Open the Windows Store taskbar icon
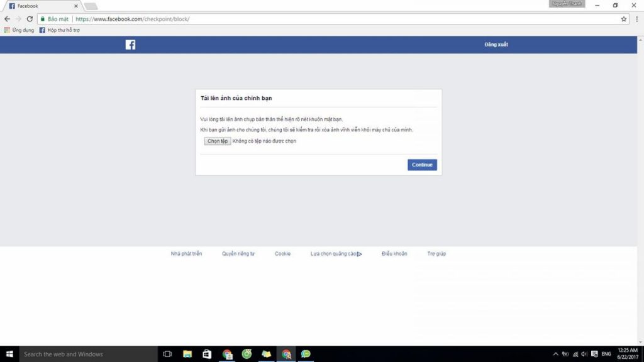This screenshot has width=644, height=362. pos(207,354)
